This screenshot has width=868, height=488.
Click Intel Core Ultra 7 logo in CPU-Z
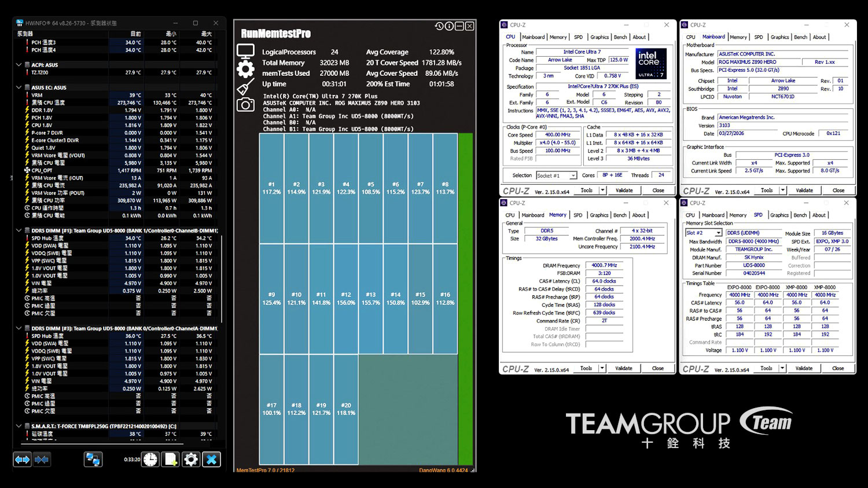(x=651, y=63)
